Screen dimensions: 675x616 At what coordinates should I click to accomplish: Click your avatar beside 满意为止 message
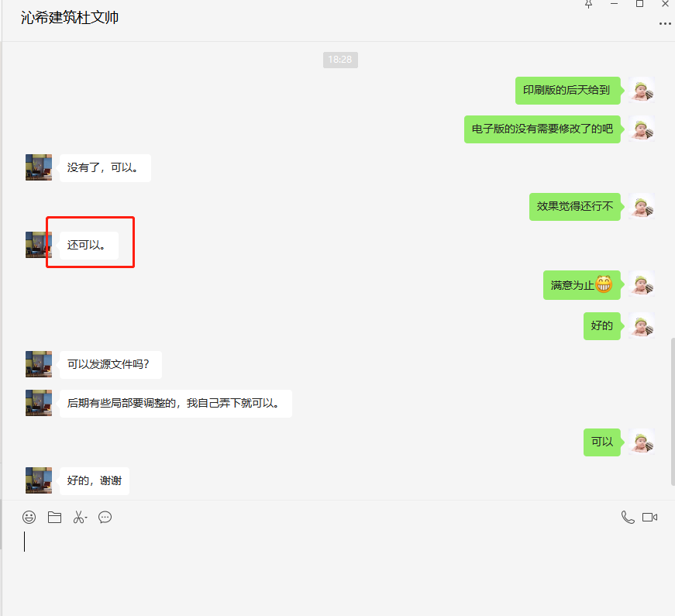coord(642,284)
